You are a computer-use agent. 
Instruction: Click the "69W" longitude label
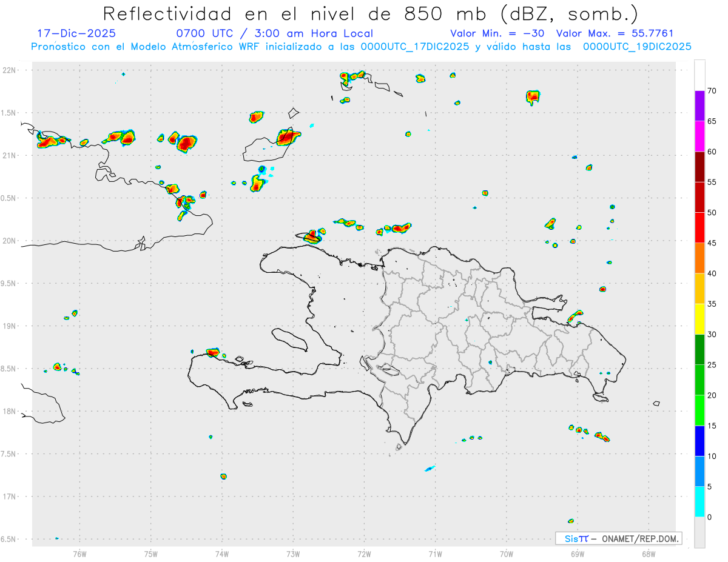pyautogui.click(x=578, y=554)
